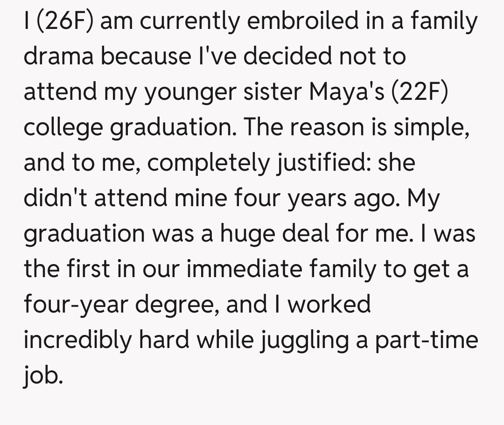Click the "(22F)" age tag
This screenshot has height=425, width=504.
tap(413, 91)
